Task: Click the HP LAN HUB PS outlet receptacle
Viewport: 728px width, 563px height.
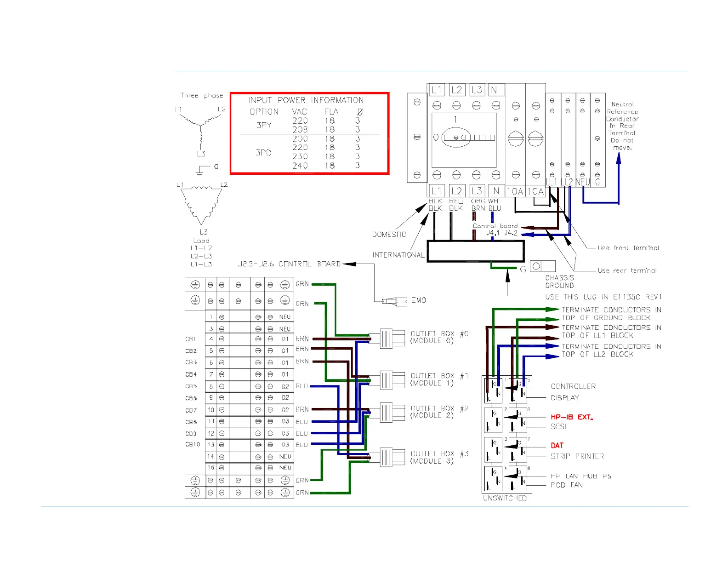Action: (x=493, y=479)
